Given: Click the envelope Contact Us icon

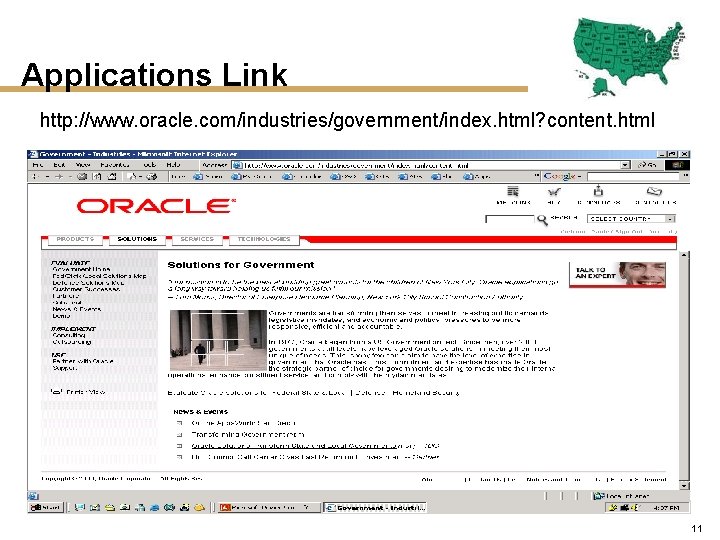Looking at the screenshot, I should [x=654, y=191].
